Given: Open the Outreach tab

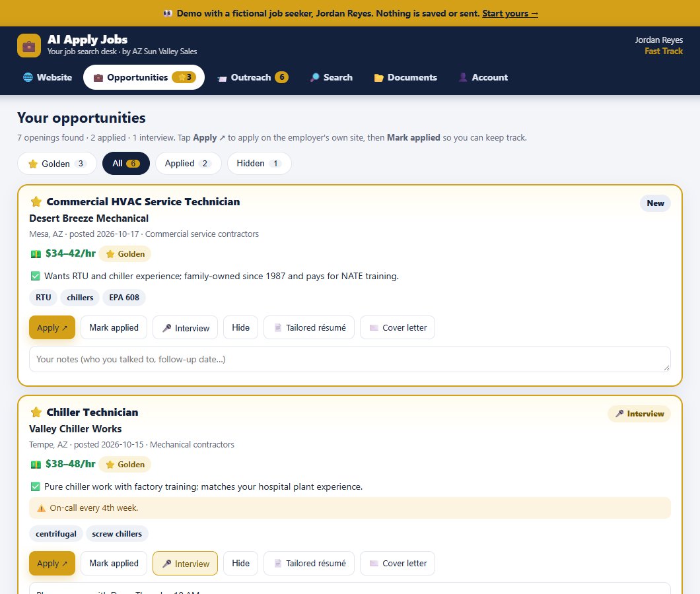Looking at the screenshot, I should pos(253,77).
